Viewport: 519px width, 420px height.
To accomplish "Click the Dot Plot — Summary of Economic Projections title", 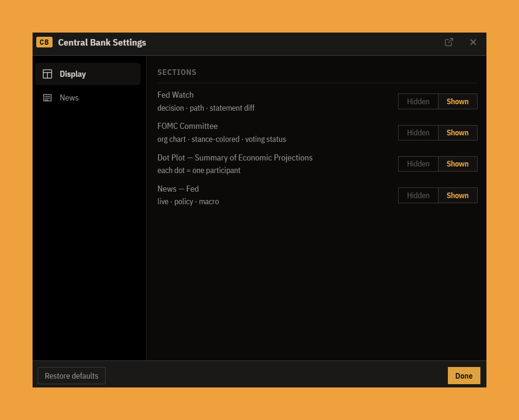I will (235, 158).
